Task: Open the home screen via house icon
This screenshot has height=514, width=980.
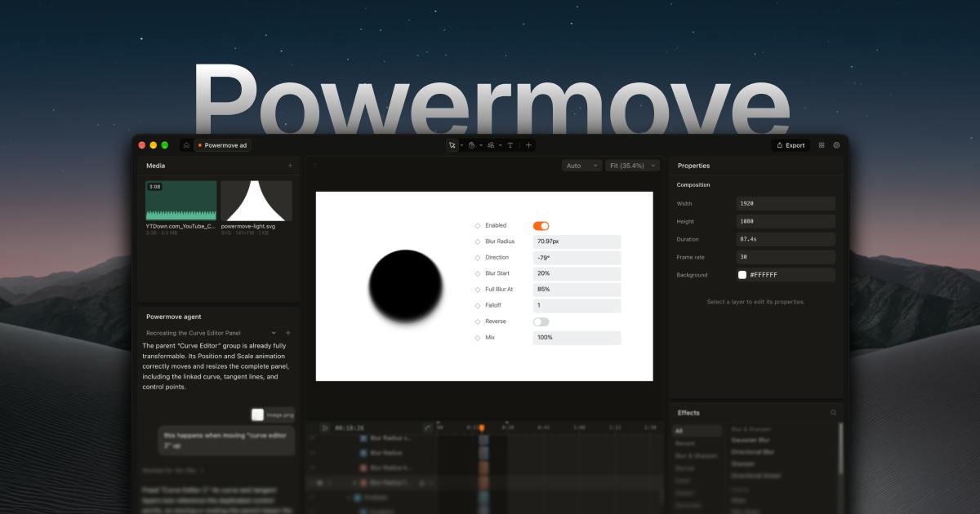Action: 186,145
